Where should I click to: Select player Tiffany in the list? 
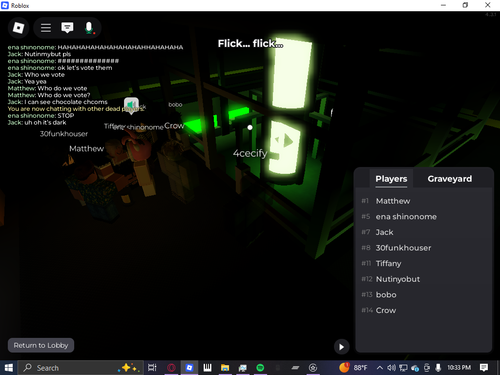pos(424,264)
